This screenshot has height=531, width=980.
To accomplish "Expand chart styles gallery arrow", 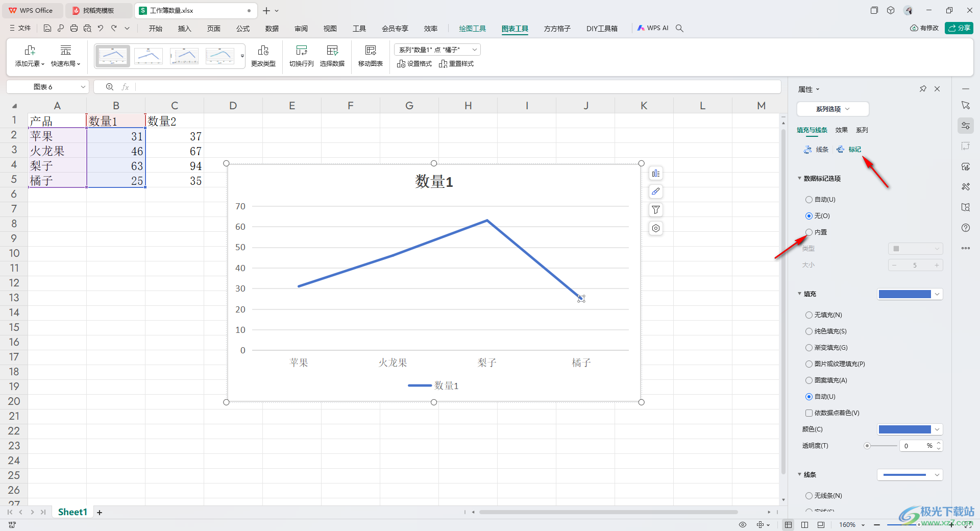I will [x=242, y=56].
